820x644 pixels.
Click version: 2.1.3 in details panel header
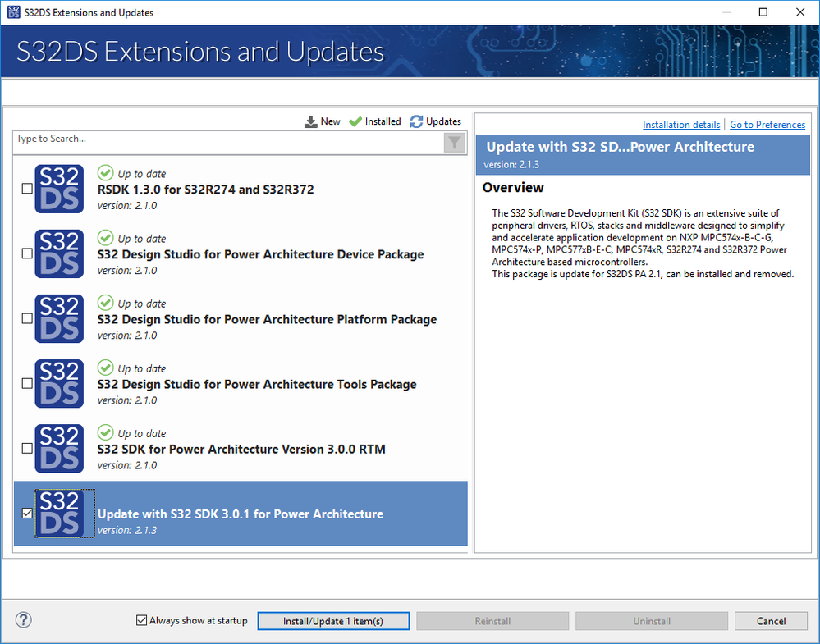511,164
